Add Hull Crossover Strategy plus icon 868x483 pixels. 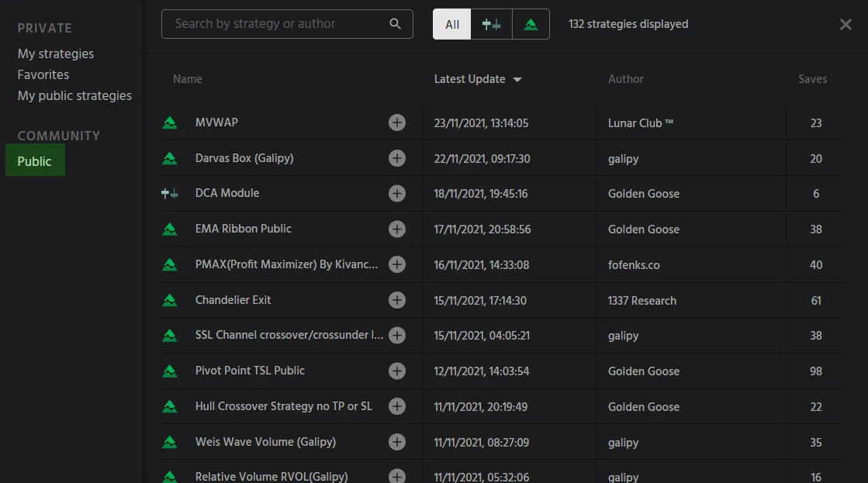(397, 406)
